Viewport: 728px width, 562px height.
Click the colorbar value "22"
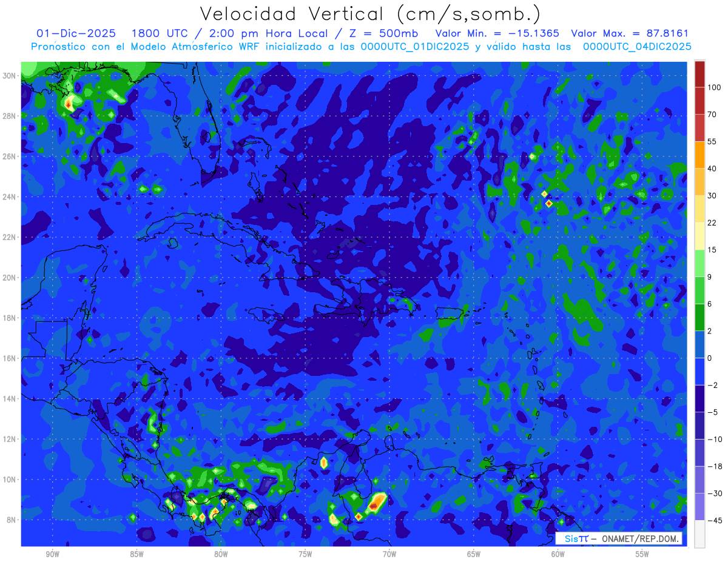click(712, 222)
